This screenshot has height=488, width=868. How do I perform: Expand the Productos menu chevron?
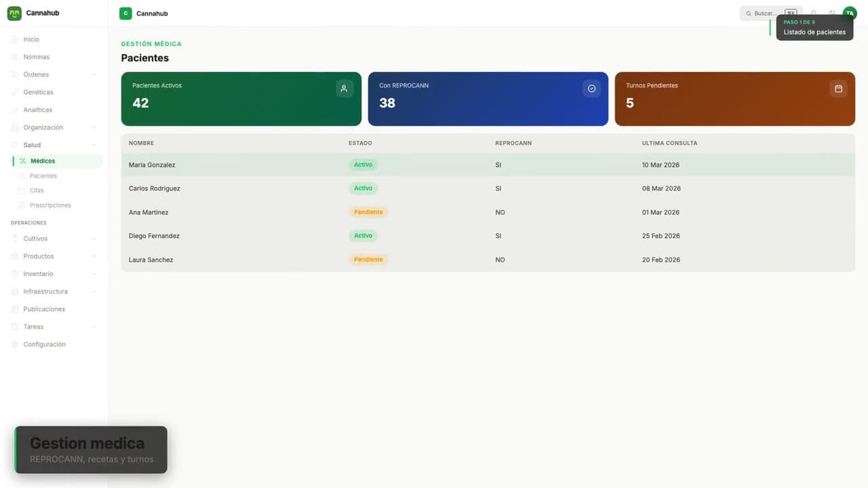point(94,256)
